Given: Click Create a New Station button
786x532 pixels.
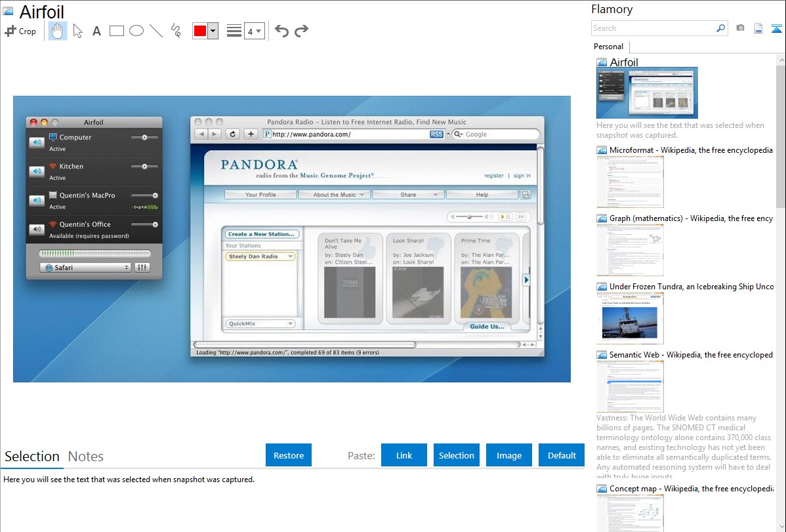Looking at the screenshot, I should [x=260, y=234].
